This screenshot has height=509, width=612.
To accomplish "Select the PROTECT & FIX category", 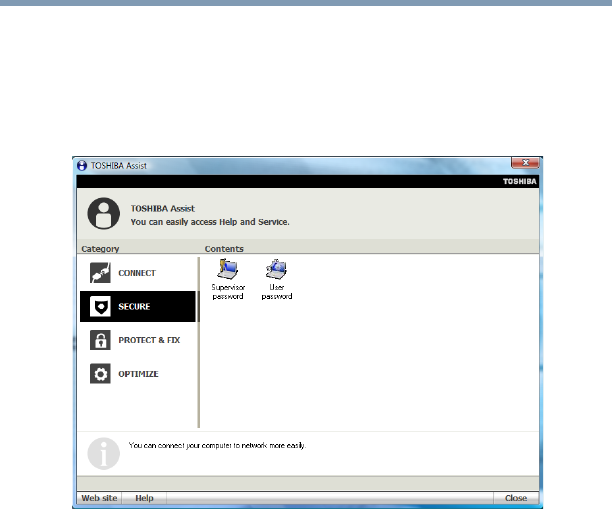I will click(x=138, y=340).
